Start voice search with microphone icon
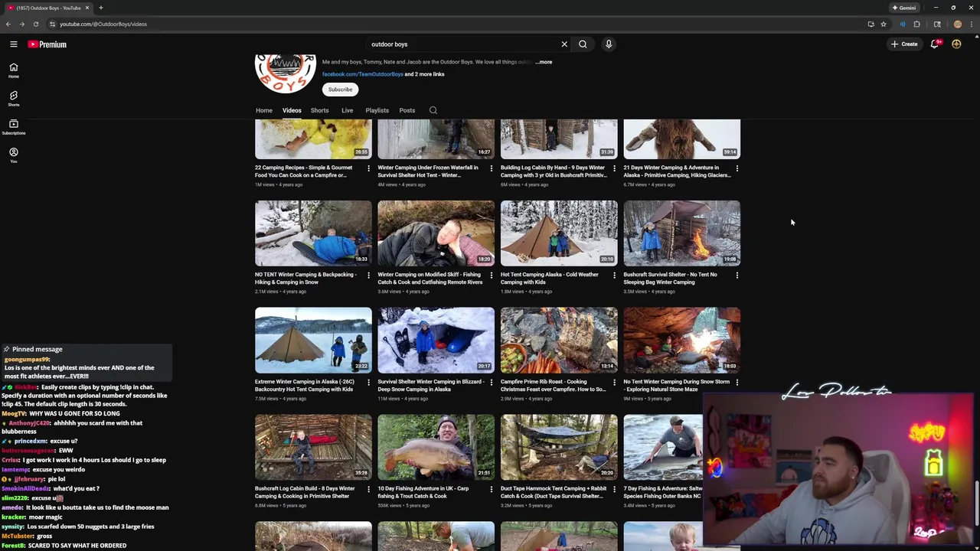Image resolution: width=980 pixels, height=551 pixels. point(609,44)
